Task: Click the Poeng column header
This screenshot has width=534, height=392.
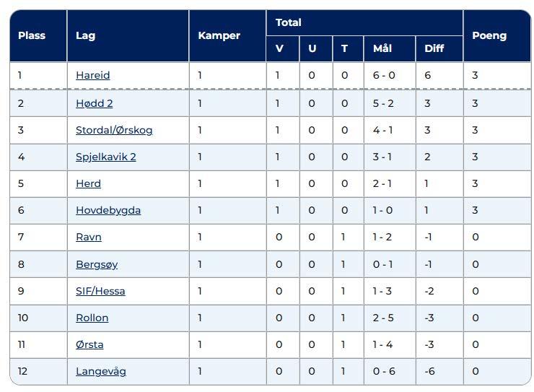Action: [489, 35]
